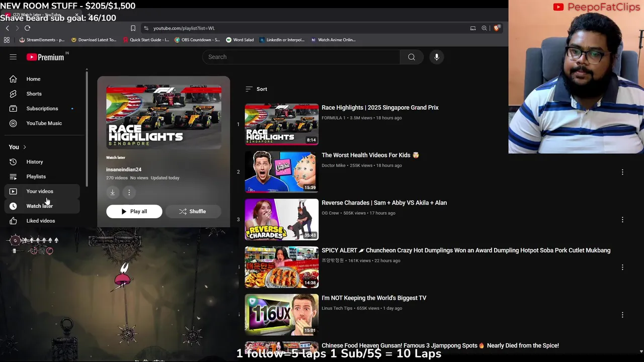Open Race Highlights 2025 Singapore title link

[380, 108]
